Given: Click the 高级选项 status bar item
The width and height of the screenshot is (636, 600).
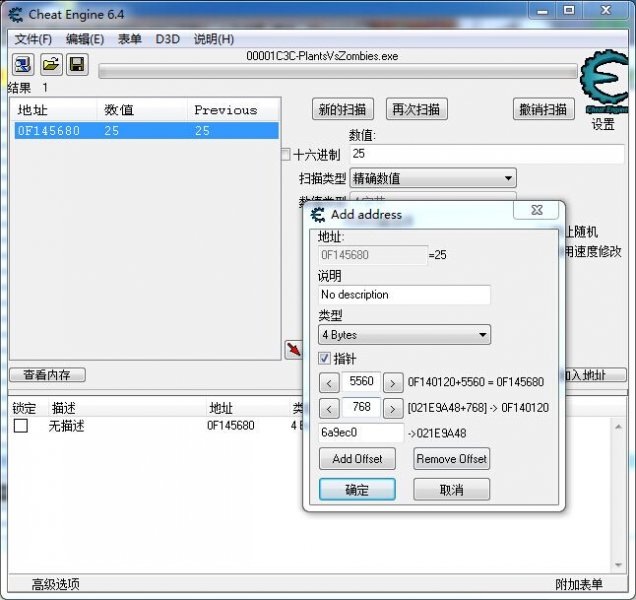Looking at the screenshot, I should coord(56,584).
